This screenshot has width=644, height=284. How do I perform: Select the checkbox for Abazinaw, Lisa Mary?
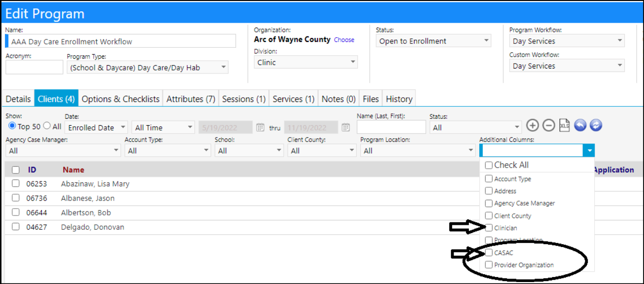pyautogui.click(x=16, y=183)
